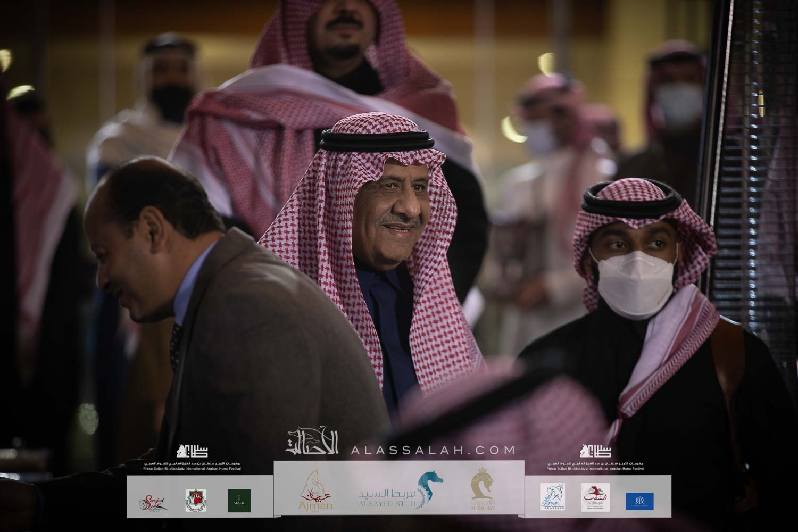Image resolution: width=798 pixels, height=532 pixels.
Task: Open the Aryam Arabians logo
Action: point(551,497)
